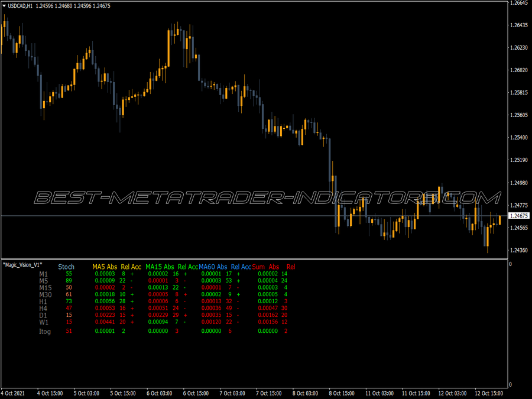The width and height of the screenshot is (532, 399).
Task: Click MA5 value 0.00223 in the D1 row
Action: point(105,315)
